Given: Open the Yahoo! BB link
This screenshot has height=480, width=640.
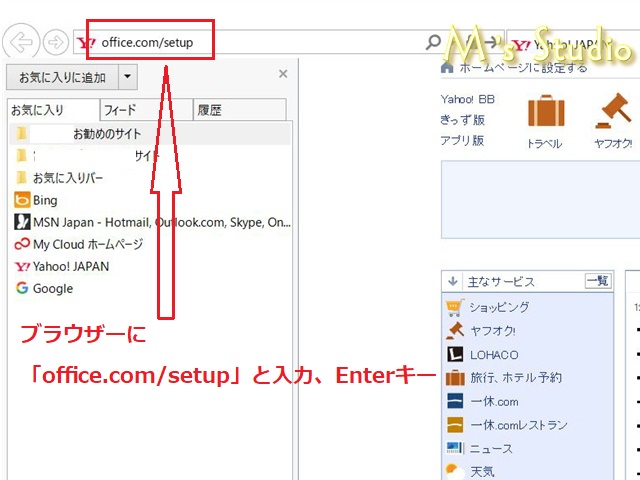Looking at the screenshot, I should (467, 99).
